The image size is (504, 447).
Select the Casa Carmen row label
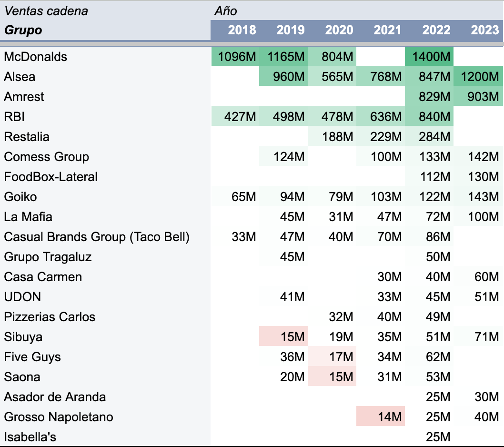coord(43,277)
